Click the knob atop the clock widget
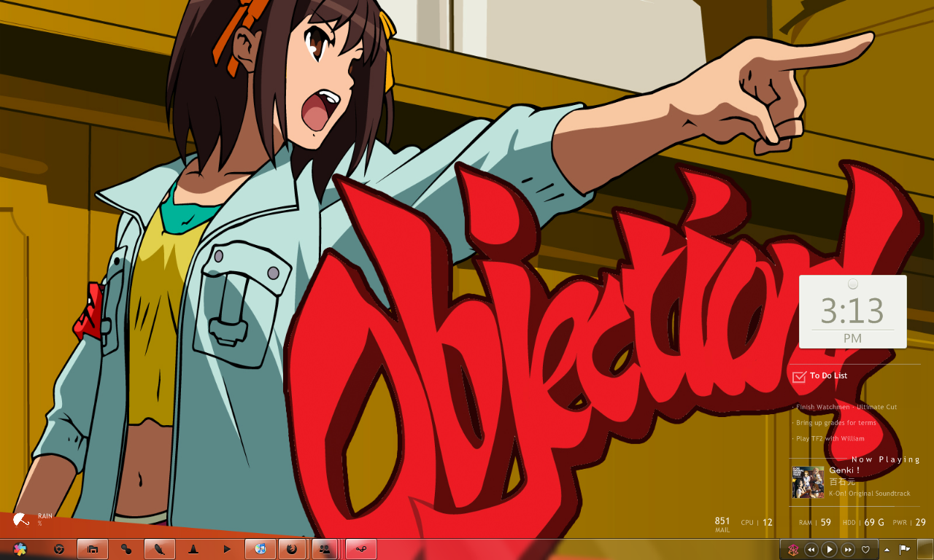Image resolution: width=934 pixels, height=560 pixels. coord(853,284)
